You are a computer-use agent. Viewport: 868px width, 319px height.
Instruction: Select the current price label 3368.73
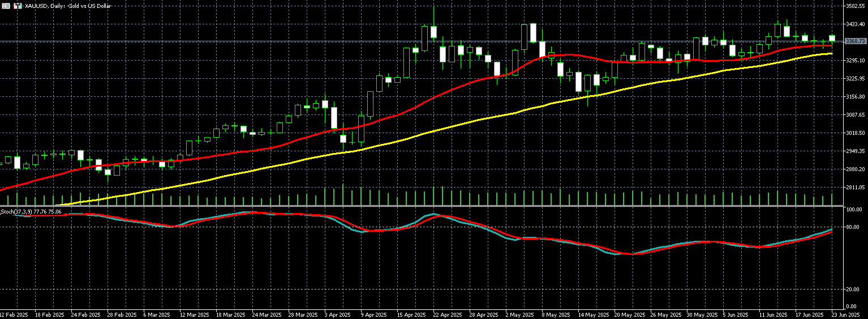(x=855, y=41)
